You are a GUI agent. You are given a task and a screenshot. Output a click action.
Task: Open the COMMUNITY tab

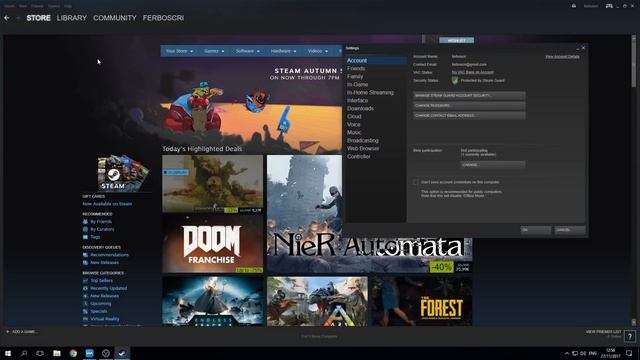pyautogui.click(x=115, y=18)
